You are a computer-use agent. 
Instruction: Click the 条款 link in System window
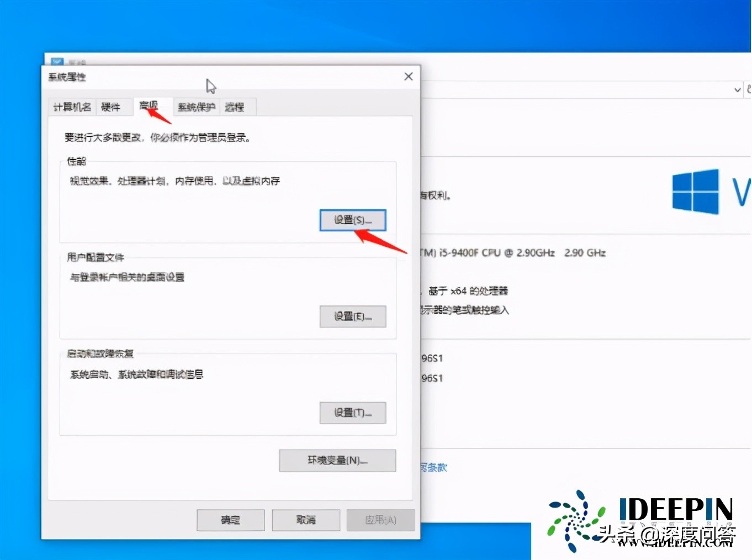(434, 468)
